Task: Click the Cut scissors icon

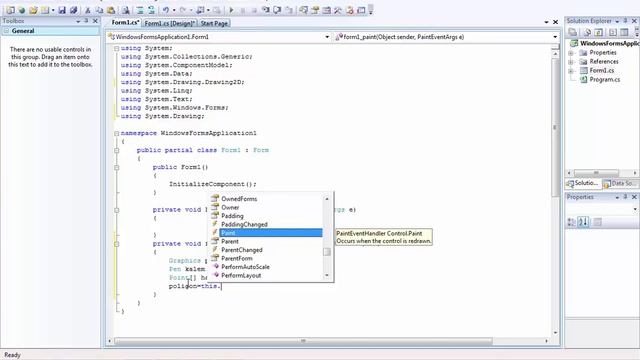Action: tap(88, 10)
